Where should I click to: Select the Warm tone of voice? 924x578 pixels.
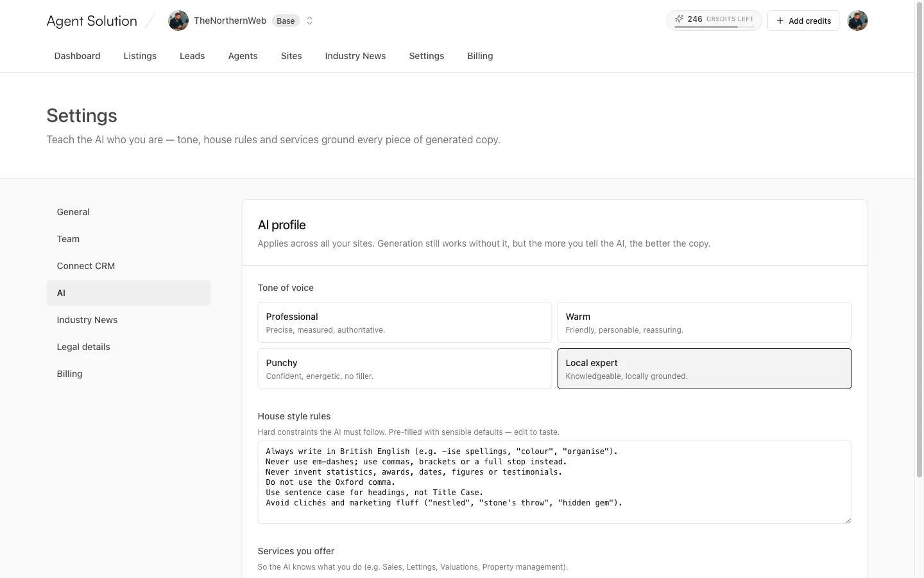[x=705, y=322]
